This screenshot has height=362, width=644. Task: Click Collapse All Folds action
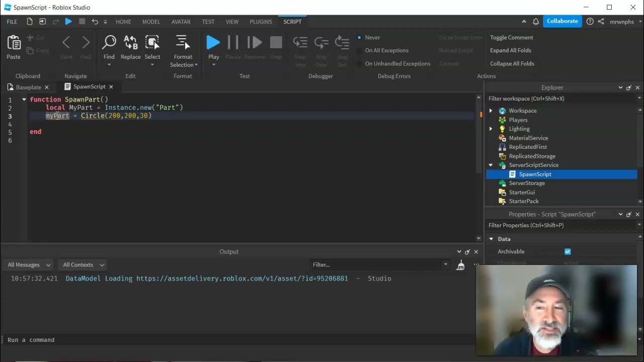click(512, 64)
